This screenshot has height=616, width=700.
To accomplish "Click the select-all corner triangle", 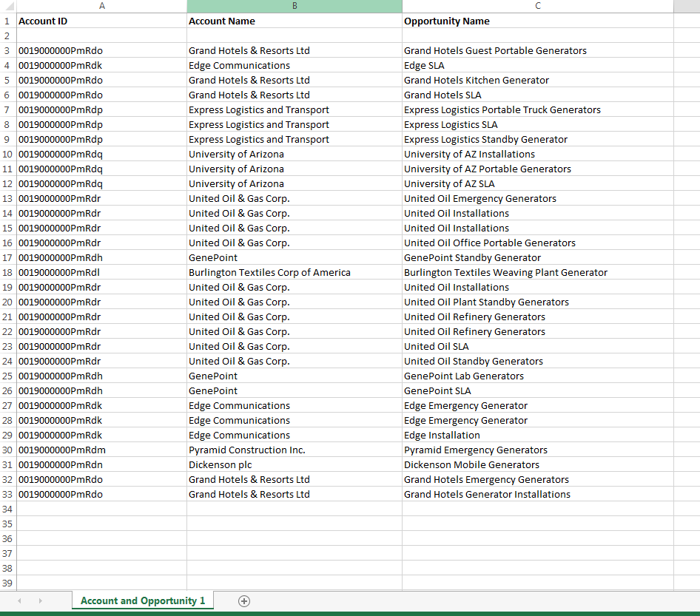I will pyautogui.click(x=9, y=6).
